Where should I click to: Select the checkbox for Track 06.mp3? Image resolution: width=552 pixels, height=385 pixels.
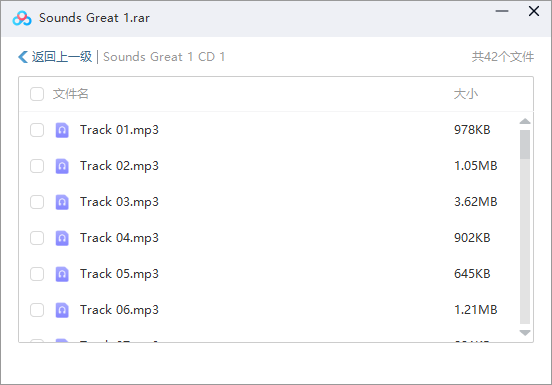tap(37, 310)
